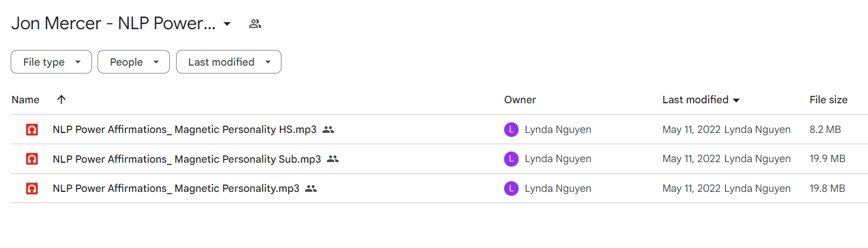Viewport: 868px width, 248px height.
Task: Click the audio icon of Magnetic Personality.mp3
Action: (x=32, y=189)
